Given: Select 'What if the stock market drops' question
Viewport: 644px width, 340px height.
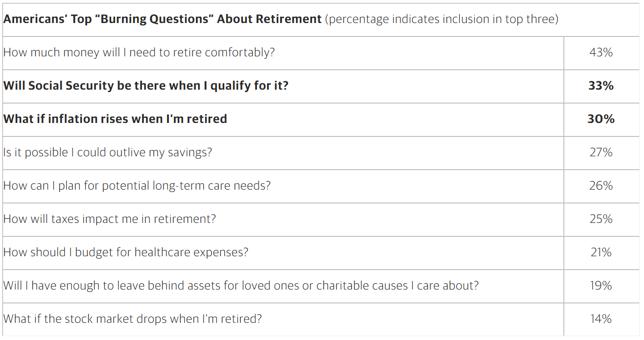Looking at the screenshot, I should point(133,319).
